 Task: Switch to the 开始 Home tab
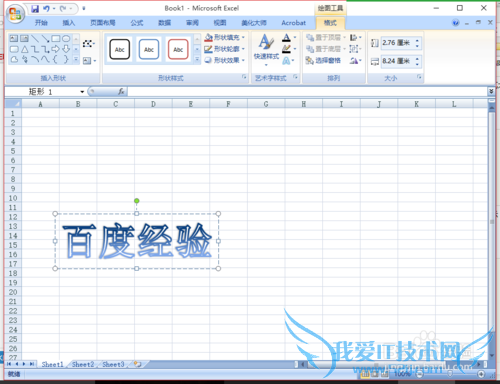41,23
